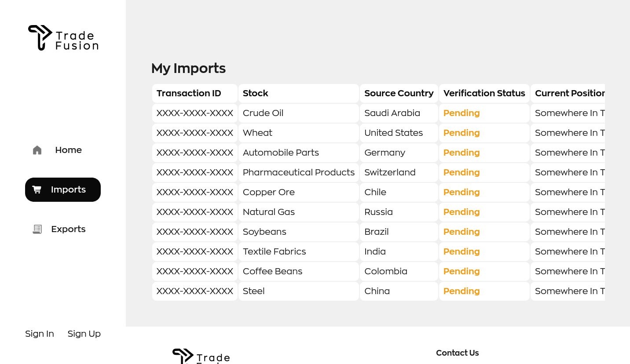Click the Stock column header

click(x=256, y=93)
